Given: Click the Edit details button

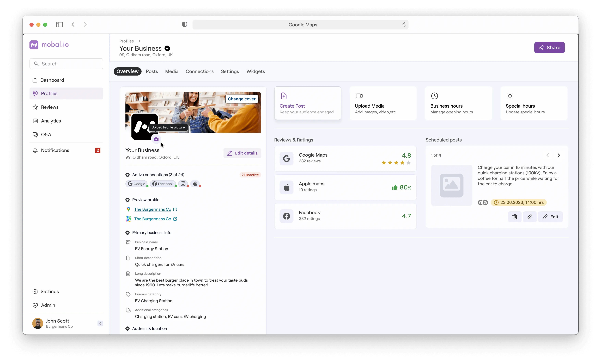Looking at the screenshot, I should point(242,153).
